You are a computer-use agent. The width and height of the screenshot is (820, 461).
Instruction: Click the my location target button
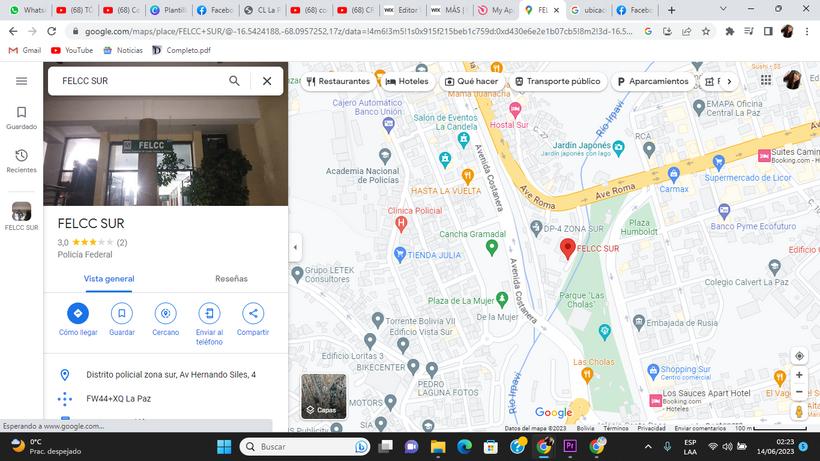(799, 356)
